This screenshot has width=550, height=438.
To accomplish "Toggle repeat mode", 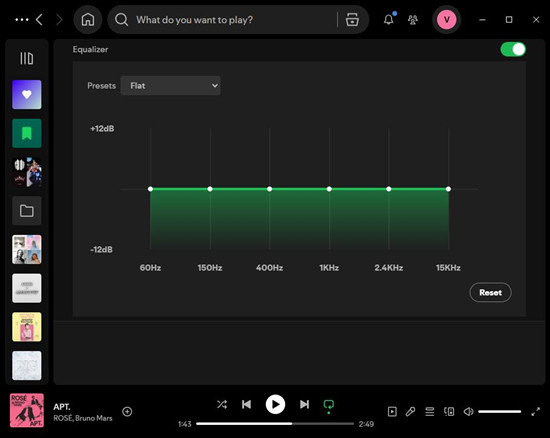I will [x=329, y=405].
